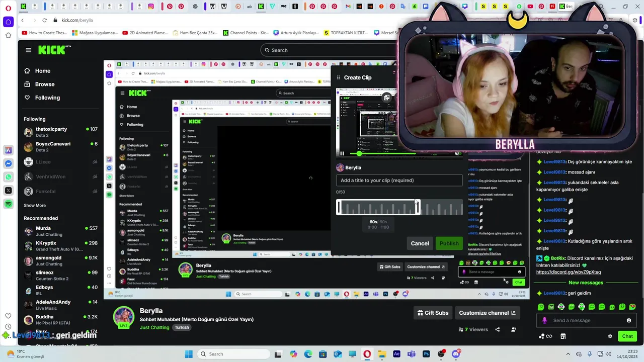This screenshot has height=362, width=644.
Task: Open Messenger in Opera sidebar
Action: (x=8, y=163)
